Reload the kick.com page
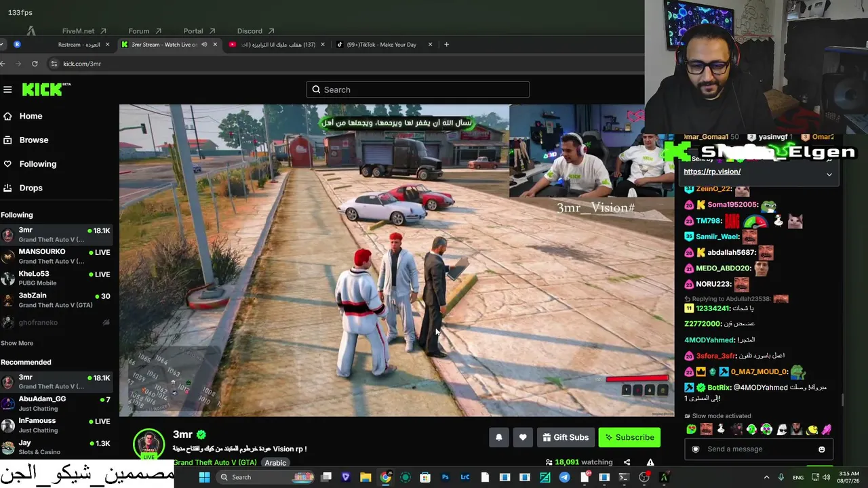The width and height of the screenshot is (868, 488). (35, 64)
